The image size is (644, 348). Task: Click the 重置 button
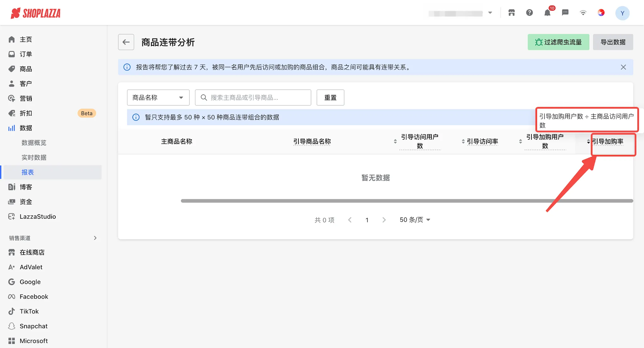pos(330,98)
